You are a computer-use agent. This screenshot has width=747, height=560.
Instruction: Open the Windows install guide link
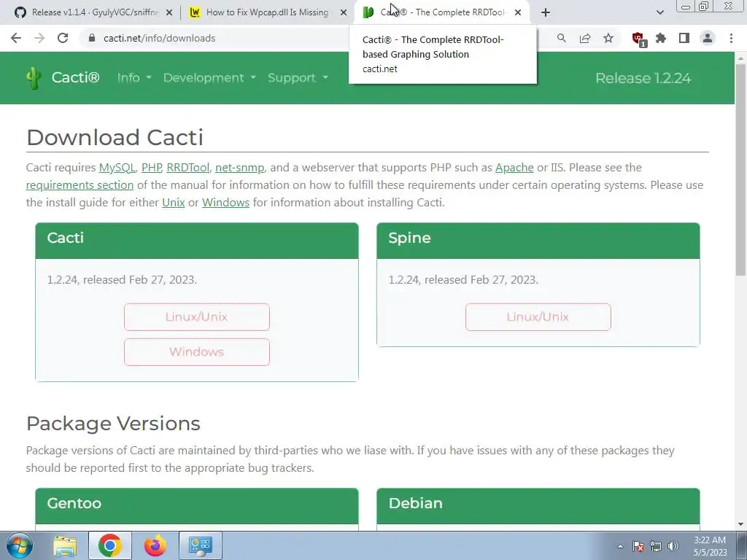226,203
